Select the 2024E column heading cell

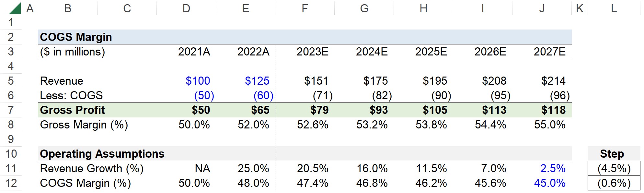[364, 52]
